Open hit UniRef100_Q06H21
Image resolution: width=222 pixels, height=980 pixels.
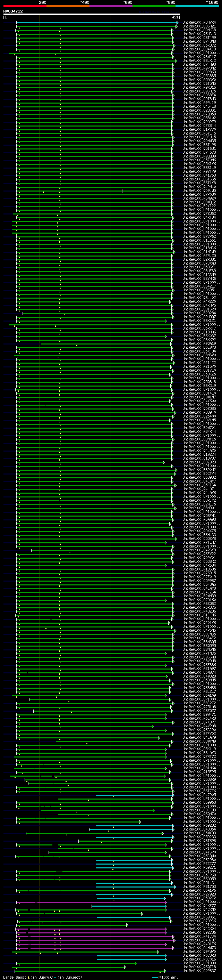199,26
